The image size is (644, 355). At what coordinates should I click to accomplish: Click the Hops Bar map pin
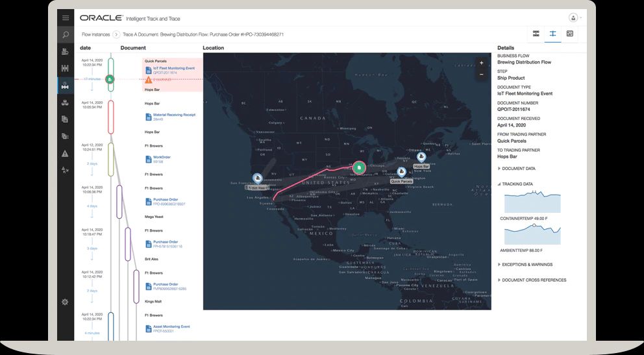tap(421, 157)
